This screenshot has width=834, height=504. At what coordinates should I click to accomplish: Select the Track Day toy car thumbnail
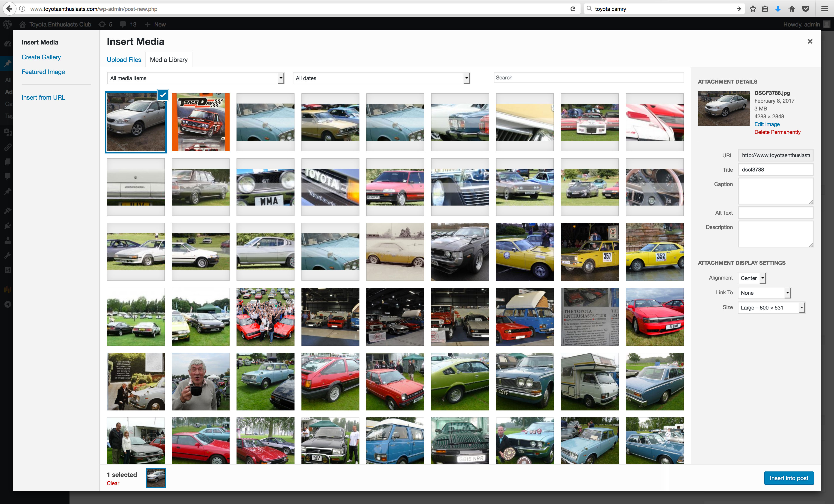coord(200,122)
